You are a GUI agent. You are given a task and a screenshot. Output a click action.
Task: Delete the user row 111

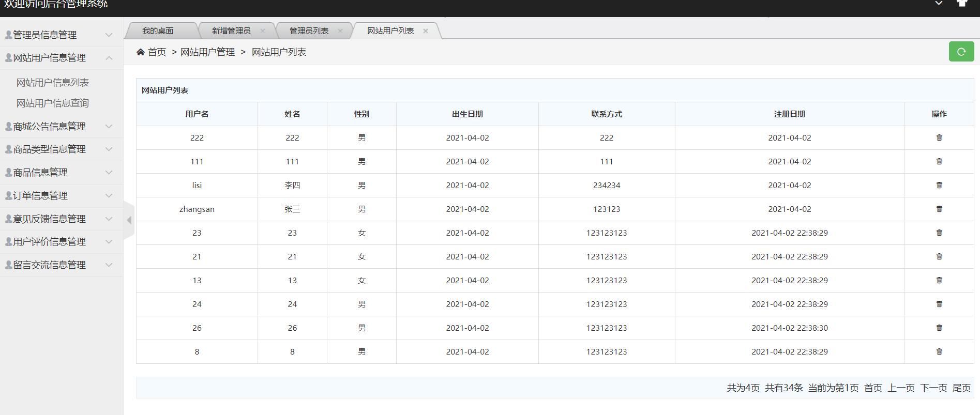939,161
